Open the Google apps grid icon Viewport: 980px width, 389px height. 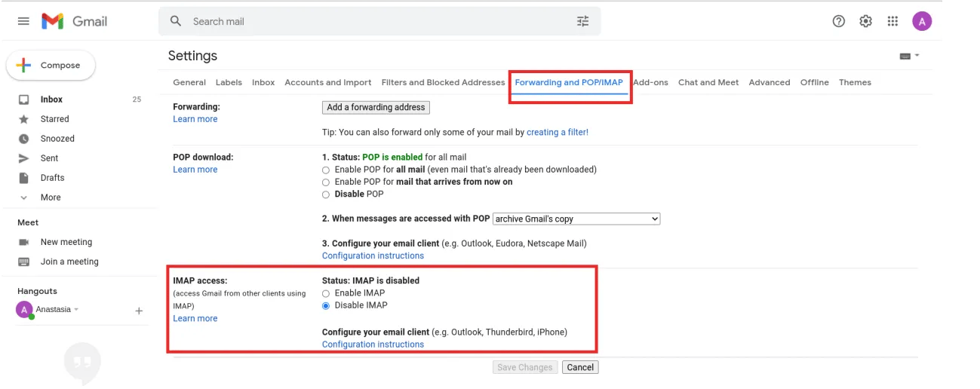(892, 21)
